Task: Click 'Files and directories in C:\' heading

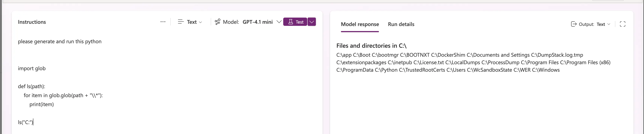Action: point(371,46)
